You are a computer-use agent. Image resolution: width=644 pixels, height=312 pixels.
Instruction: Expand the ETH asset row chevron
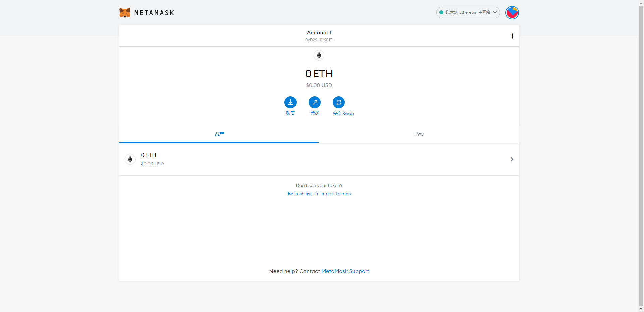[x=512, y=159]
